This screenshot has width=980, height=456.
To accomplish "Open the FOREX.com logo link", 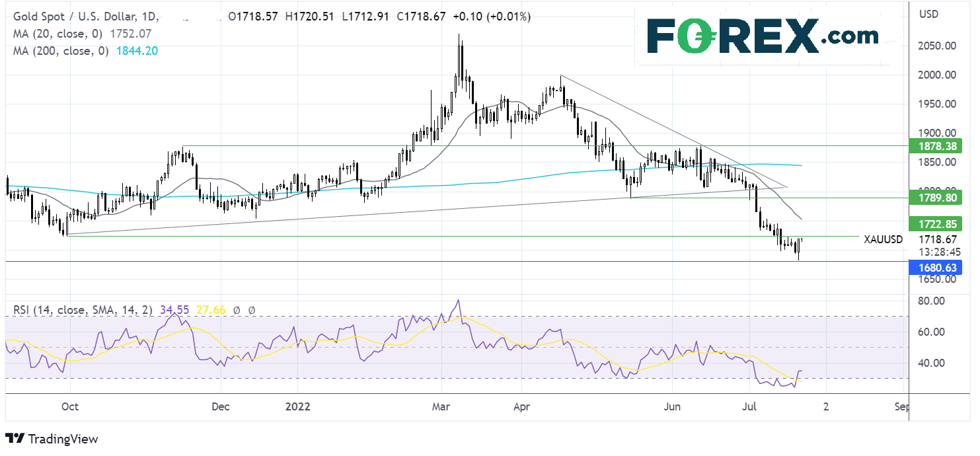I will point(762,37).
